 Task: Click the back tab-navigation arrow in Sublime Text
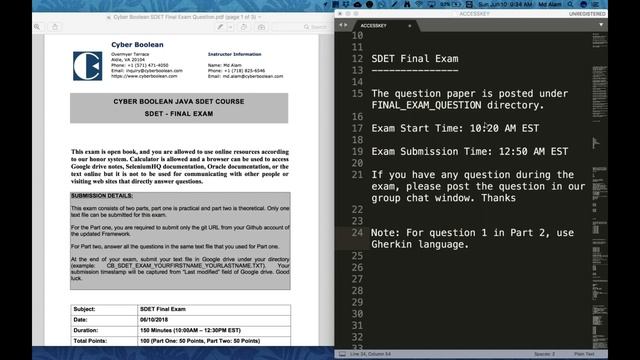341,25
